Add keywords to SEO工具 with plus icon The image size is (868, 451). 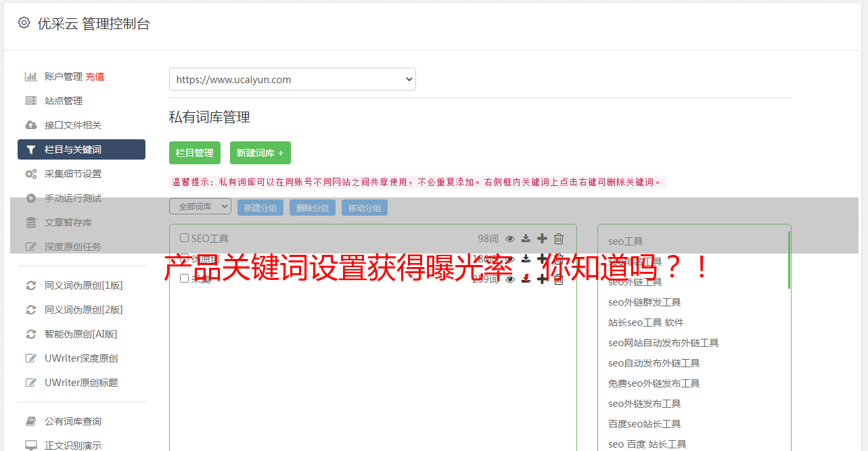pos(542,239)
